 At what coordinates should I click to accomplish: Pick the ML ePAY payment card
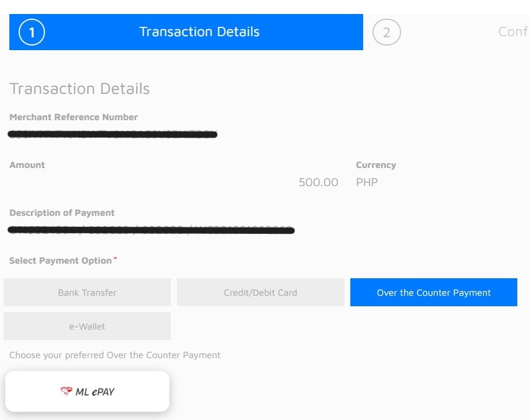point(88,391)
